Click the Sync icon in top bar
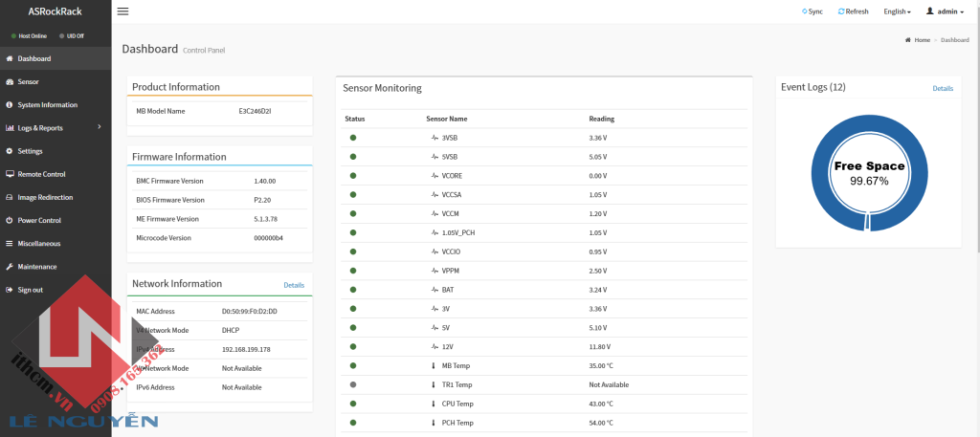980x437 pixels. (804, 11)
